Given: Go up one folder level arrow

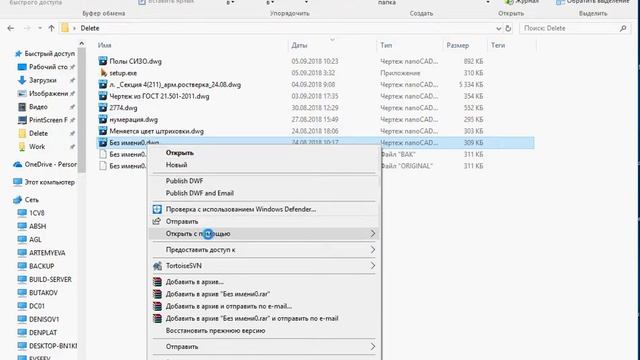Looking at the screenshot, I should 51,28.
